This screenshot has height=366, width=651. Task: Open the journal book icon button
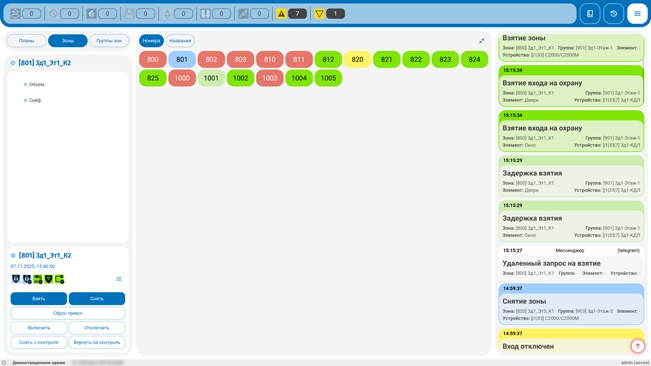(x=590, y=14)
